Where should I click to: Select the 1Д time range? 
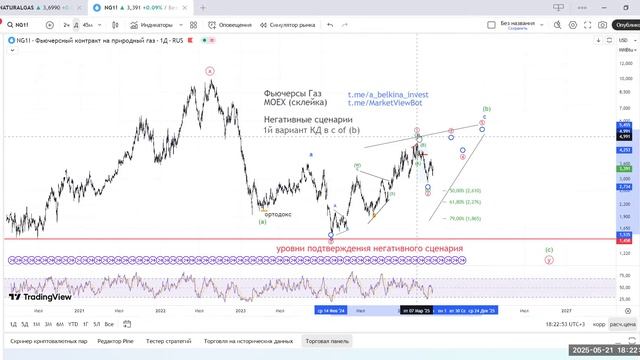(13, 324)
